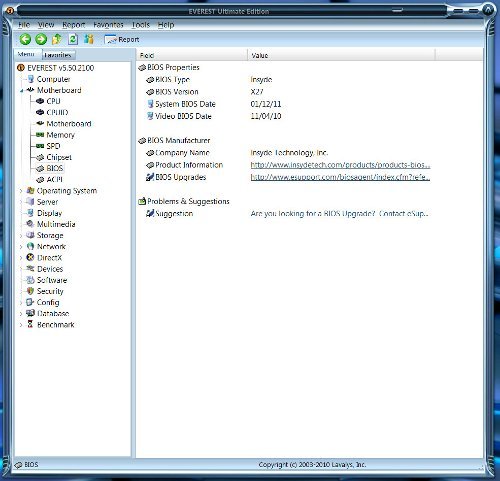
Task: Click the users icon in the toolbar
Action: point(88,39)
